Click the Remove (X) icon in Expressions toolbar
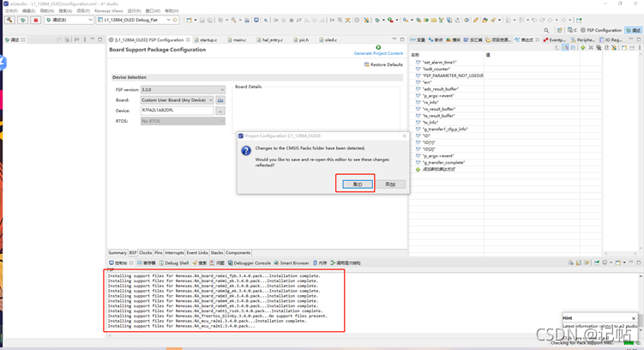 (591, 48)
